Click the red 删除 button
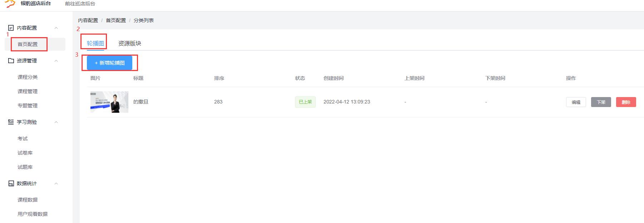 [x=626, y=102]
